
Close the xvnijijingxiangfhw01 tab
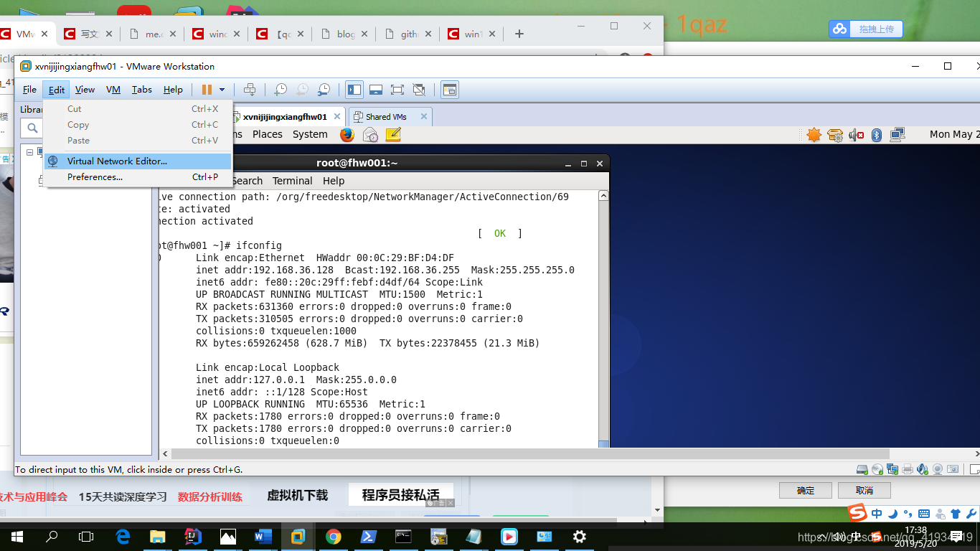[336, 116]
